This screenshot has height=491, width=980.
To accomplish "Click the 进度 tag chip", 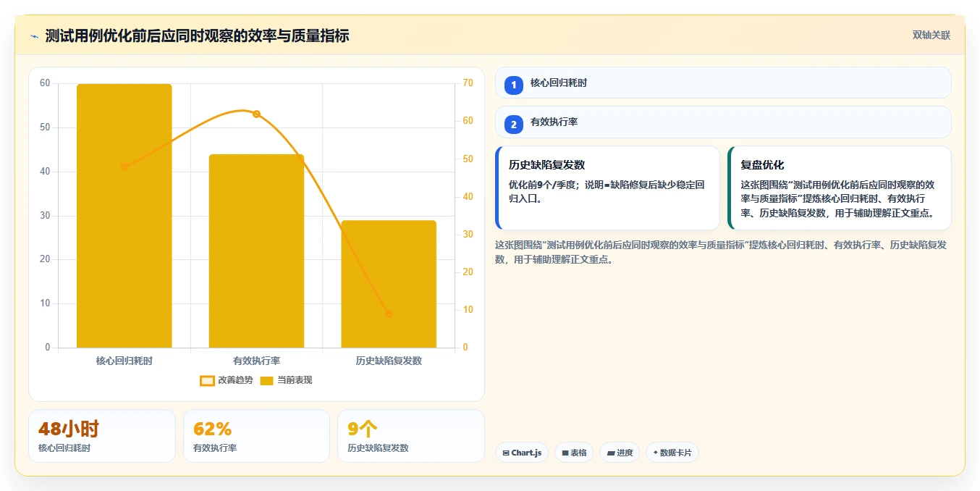I will pos(620,453).
